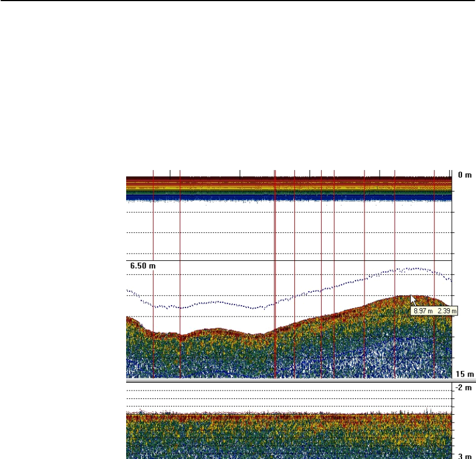476x459 pixels.
Task: Click the "-2 m" label on lower panel
Action: point(464,388)
